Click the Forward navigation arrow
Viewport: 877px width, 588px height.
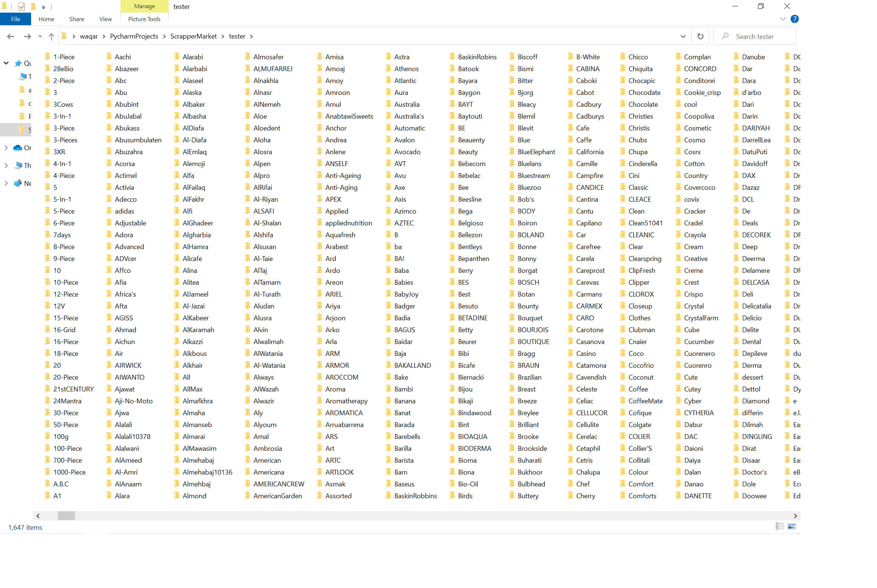point(27,36)
